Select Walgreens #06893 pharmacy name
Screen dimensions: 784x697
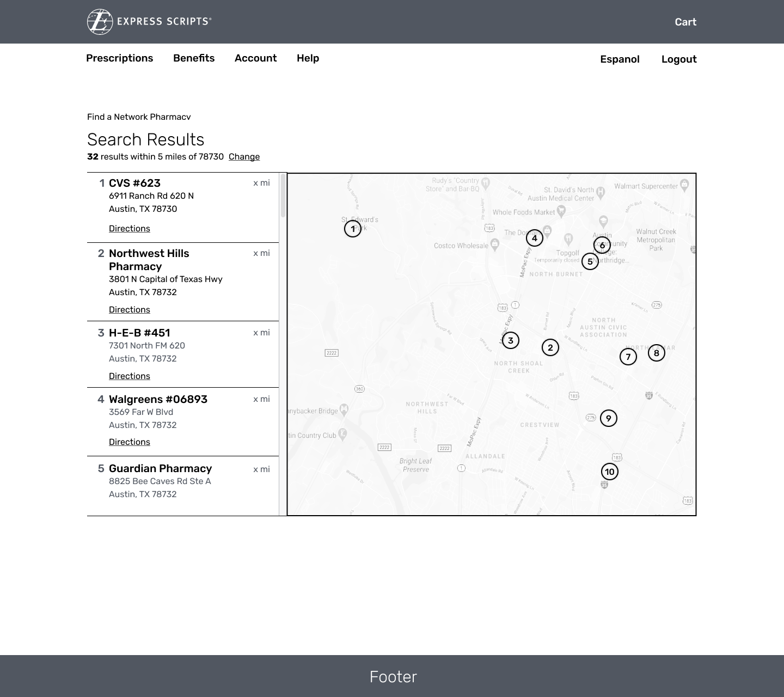(158, 399)
